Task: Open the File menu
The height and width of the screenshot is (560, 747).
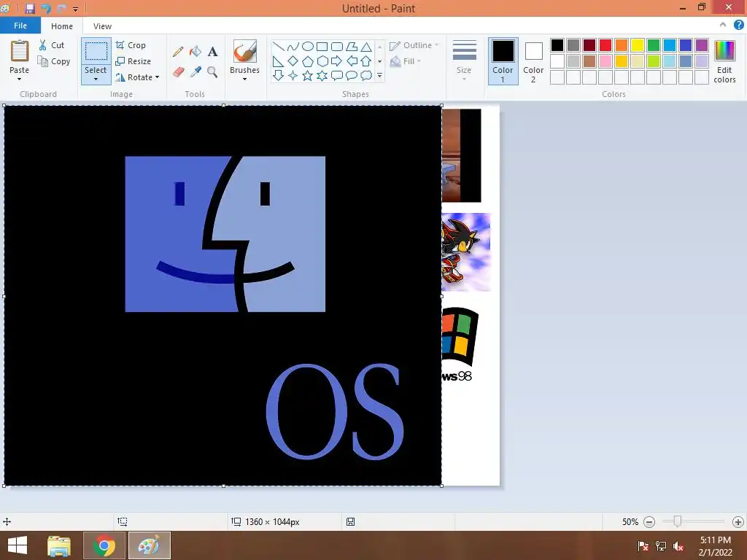Action: click(x=20, y=26)
